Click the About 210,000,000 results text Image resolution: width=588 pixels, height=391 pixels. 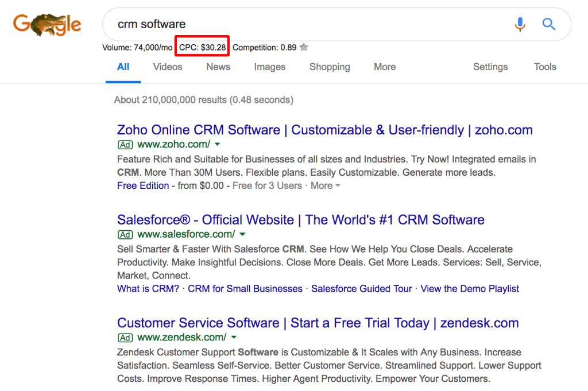[204, 100]
